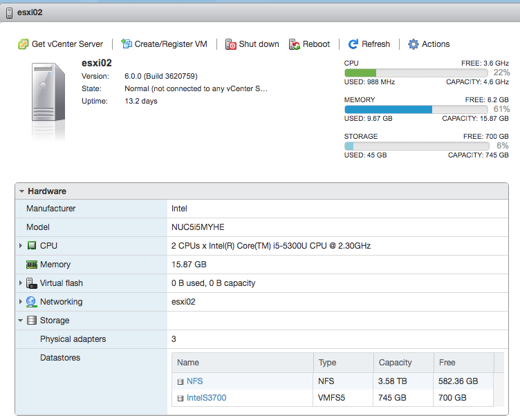Sort datastores by Name column header

(x=188, y=363)
